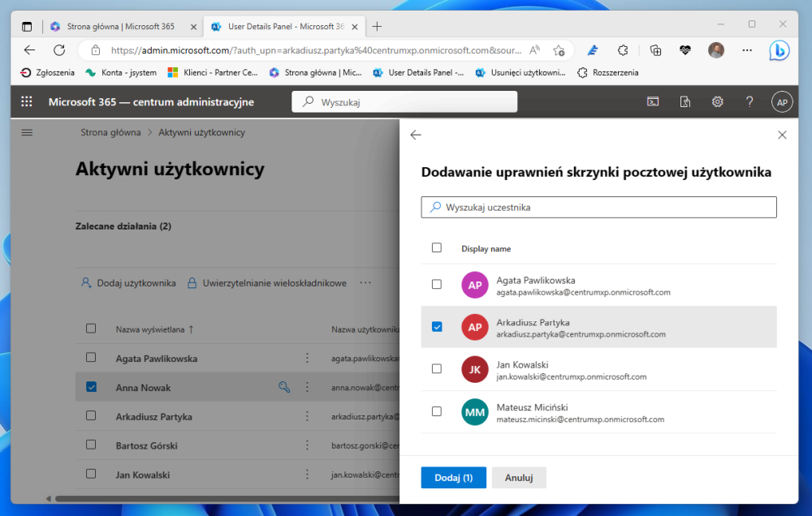
Task: Select the User Details Panel browser tab
Action: [285, 27]
